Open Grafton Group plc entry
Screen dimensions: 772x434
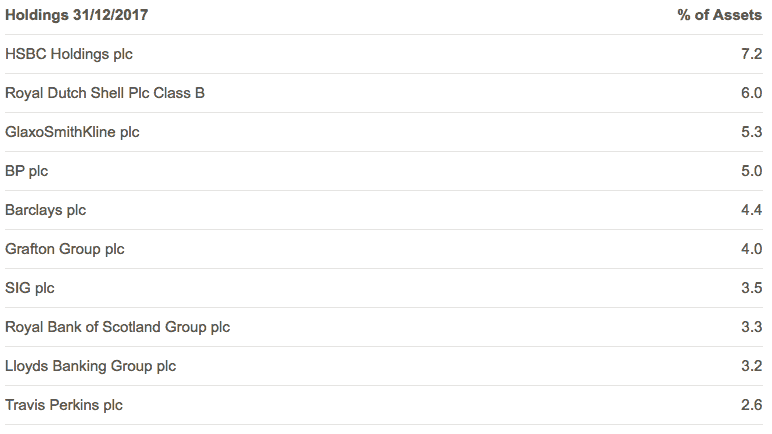pyautogui.click(x=65, y=249)
